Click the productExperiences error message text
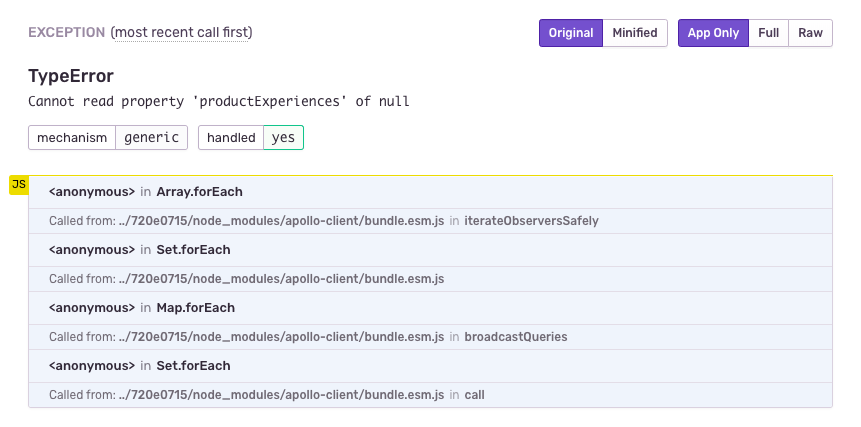Viewport: 861px width, 427px height. pyautogui.click(x=219, y=101)
